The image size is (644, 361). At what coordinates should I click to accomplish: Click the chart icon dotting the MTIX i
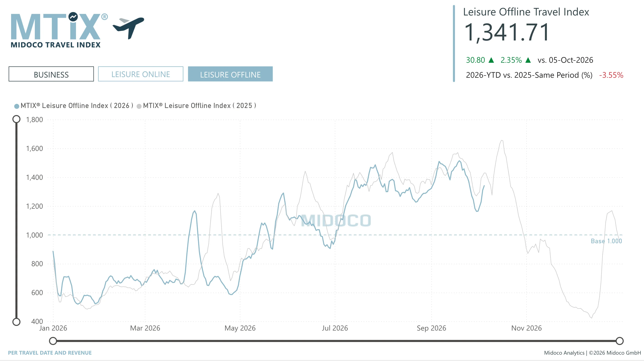[73, 17]
